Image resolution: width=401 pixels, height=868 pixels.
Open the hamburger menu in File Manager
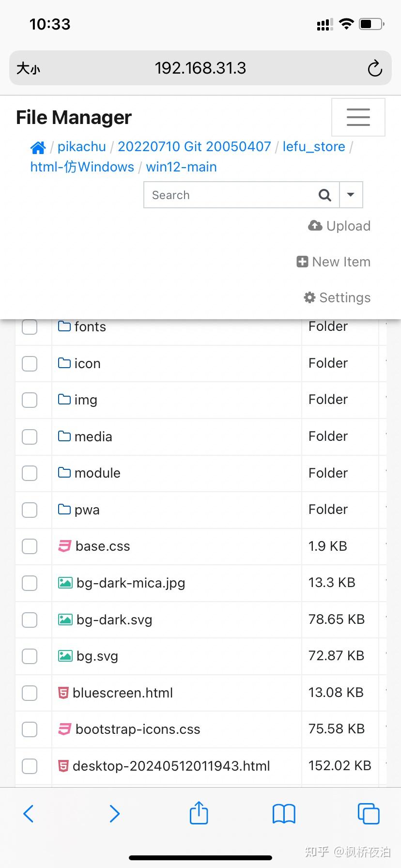(358, 117)
